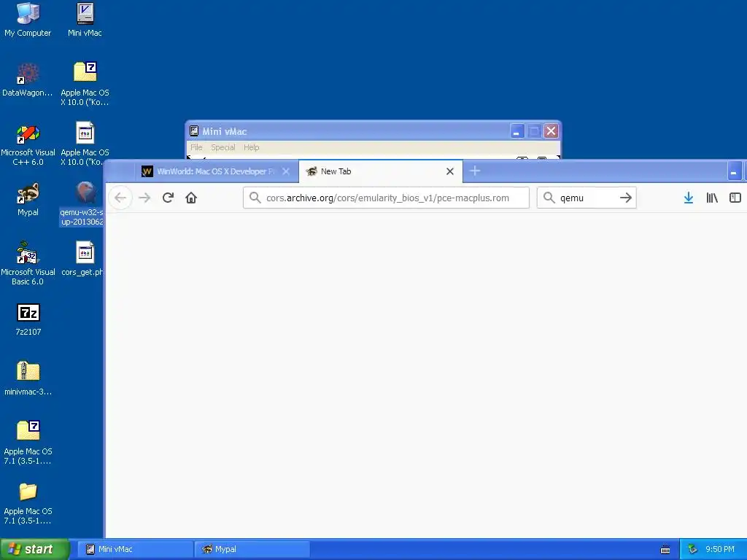Open a new browser tab with plus button
This screenshot has width=747, height=560.
pos(474,171)
